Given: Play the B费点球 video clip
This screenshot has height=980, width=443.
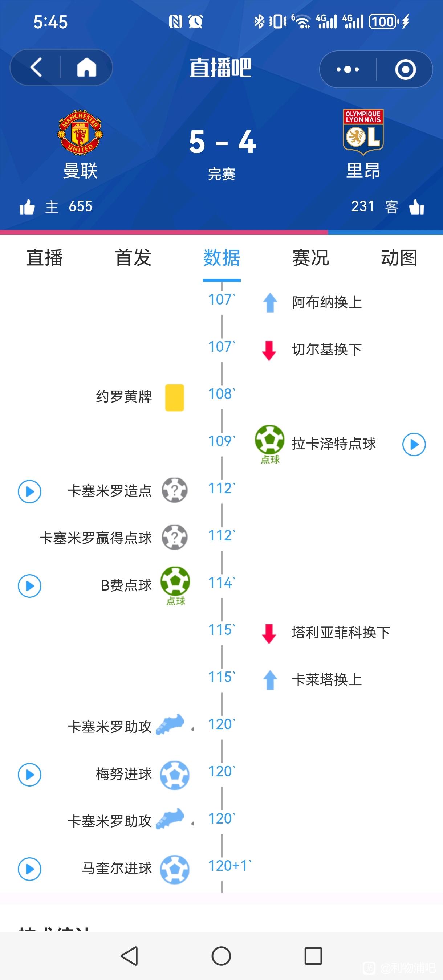Looking at the screenshot, I should tap(30, 586).
